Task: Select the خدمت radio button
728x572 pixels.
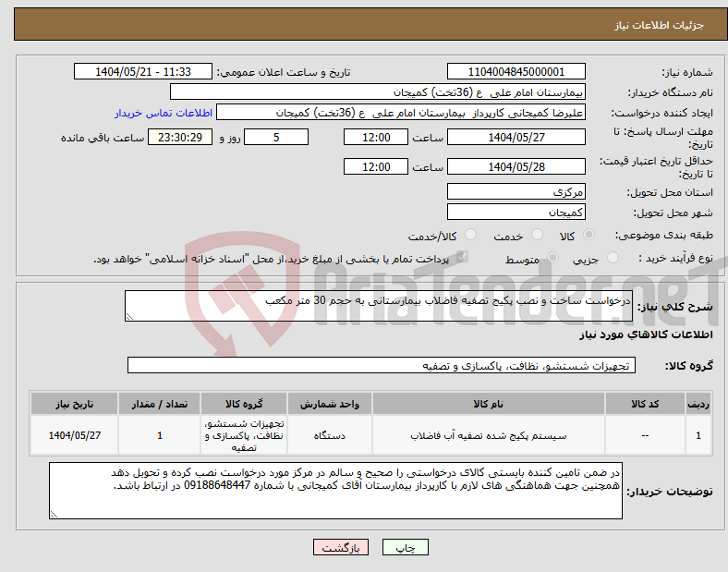Action: [537, 235]
